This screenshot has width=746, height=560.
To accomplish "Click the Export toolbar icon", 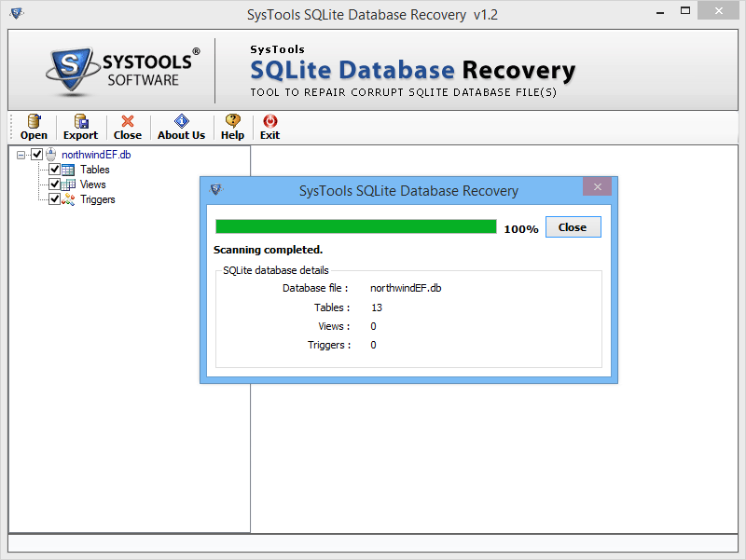I will point(81,121).
